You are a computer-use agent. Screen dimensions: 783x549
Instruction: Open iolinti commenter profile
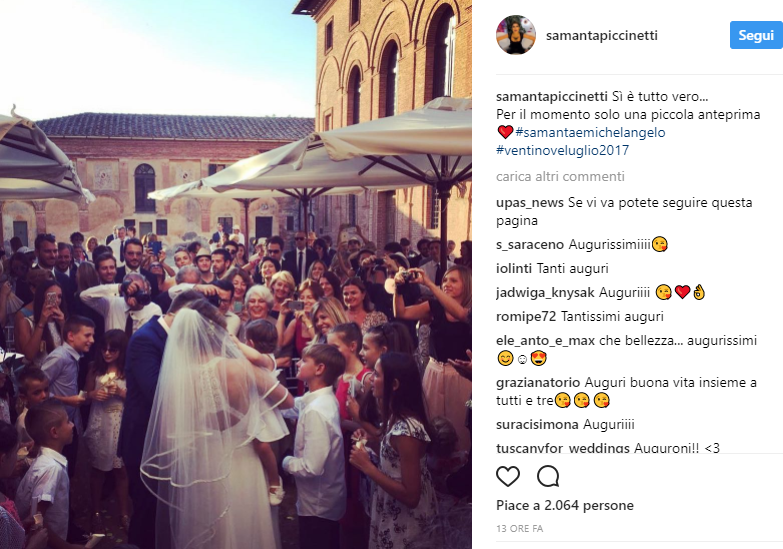click(x=514, y=268)
